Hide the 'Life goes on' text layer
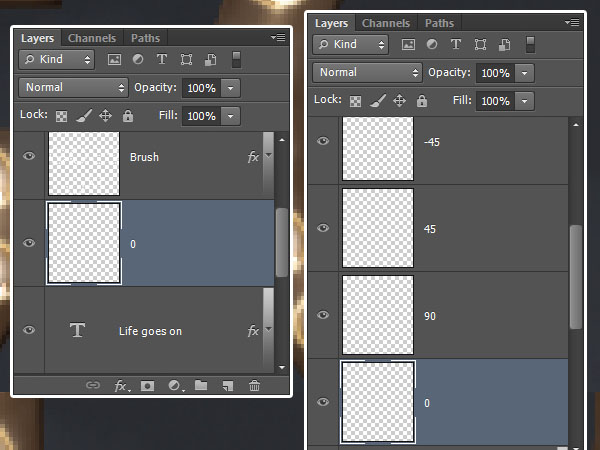 29,330
